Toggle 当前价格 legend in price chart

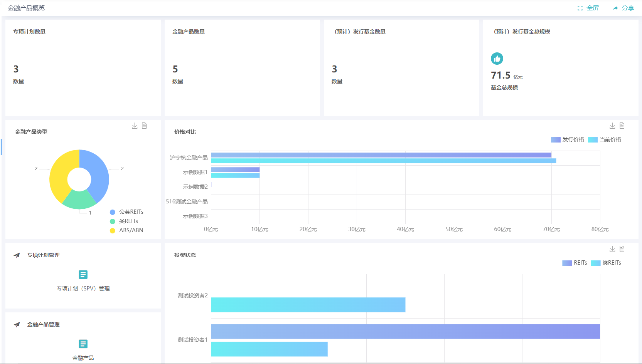(x=605, y=139)
